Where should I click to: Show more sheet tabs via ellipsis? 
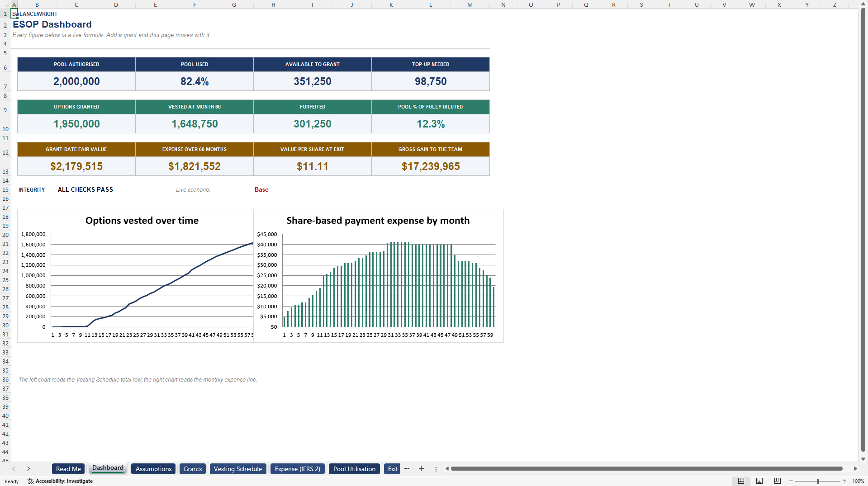pyautogui.click(x=407, y=469)
